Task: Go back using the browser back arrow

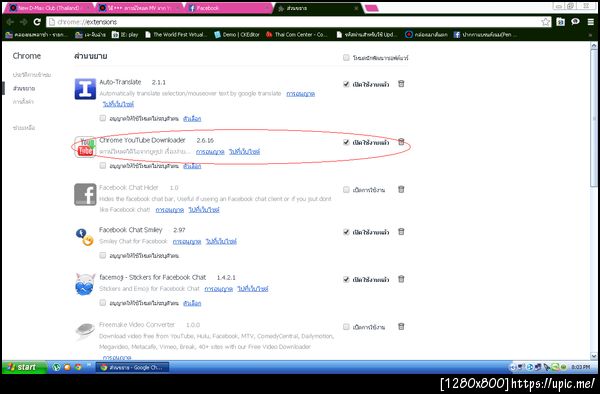Action: point(10,22)
